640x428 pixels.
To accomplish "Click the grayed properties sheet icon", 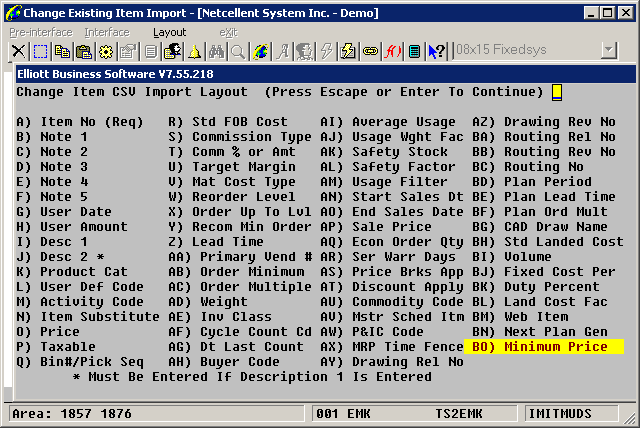I will click(128, 51).
